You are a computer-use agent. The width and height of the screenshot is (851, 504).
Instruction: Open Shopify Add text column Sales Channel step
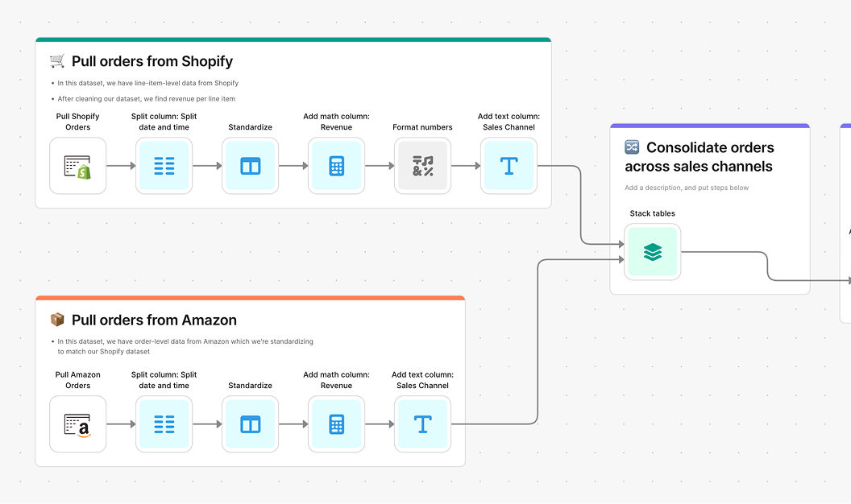click(x=509, y=166)
